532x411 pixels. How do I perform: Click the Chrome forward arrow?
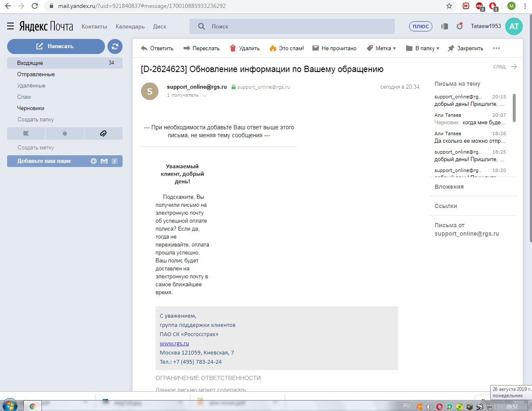(21, 6)
